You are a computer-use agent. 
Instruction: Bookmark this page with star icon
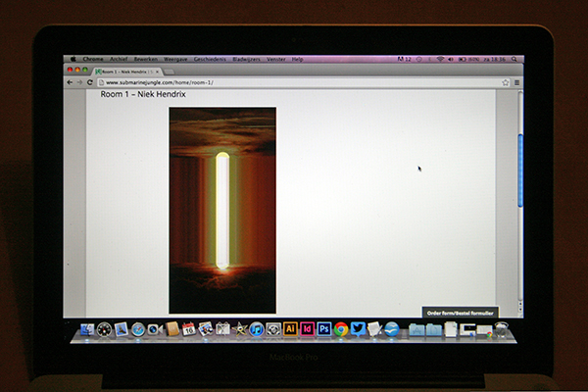pyautogui.click(x=505, y=82)
